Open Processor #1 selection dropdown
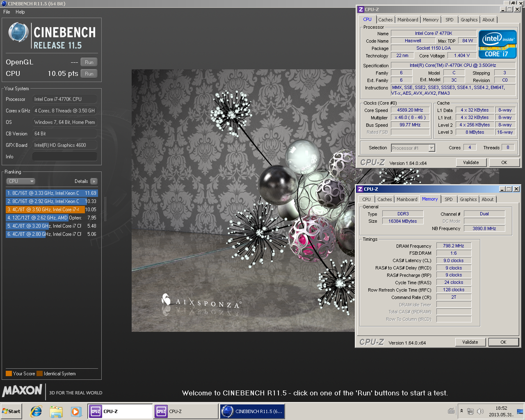This screenshot has height=420, width=525. [413, 148]
